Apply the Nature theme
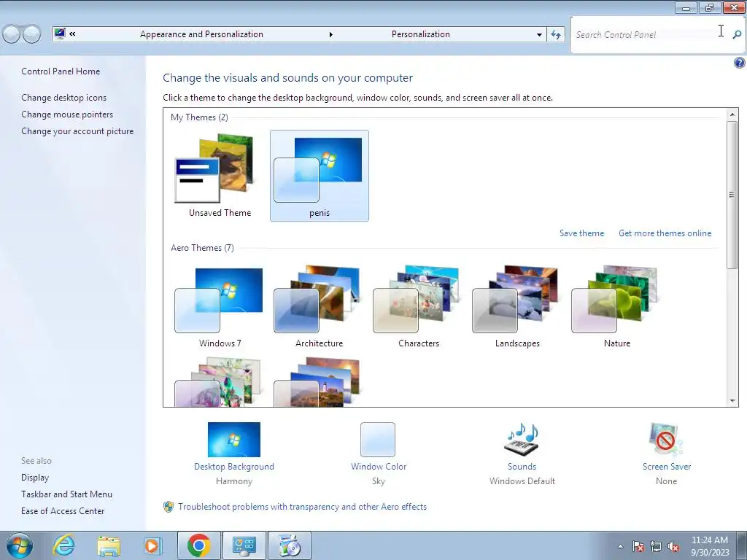 pyautogui.click(x=616, y=307)
